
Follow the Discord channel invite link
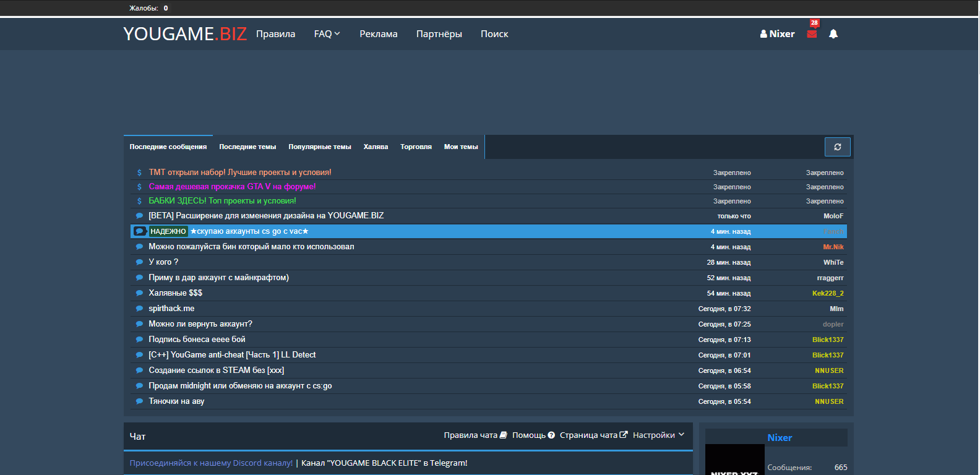[211, 463]
